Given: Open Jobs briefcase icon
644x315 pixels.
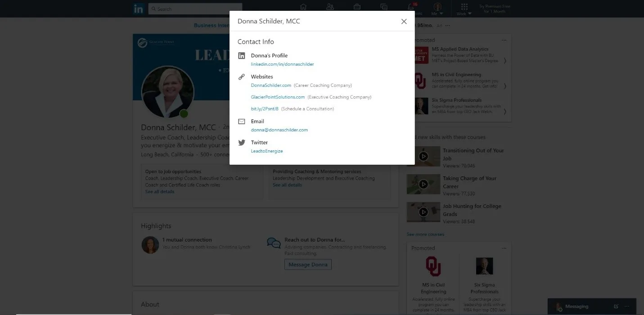Looking at the screenshot, I should point(357,7).
